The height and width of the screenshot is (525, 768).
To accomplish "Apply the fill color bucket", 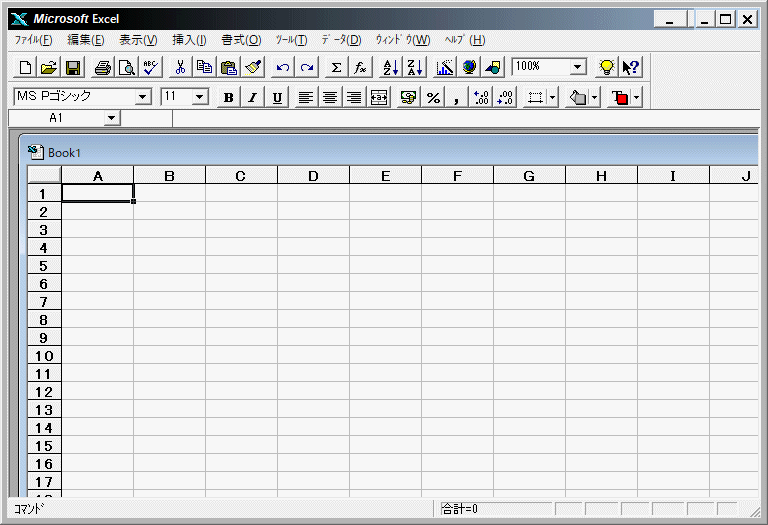I will coord(577,97).
